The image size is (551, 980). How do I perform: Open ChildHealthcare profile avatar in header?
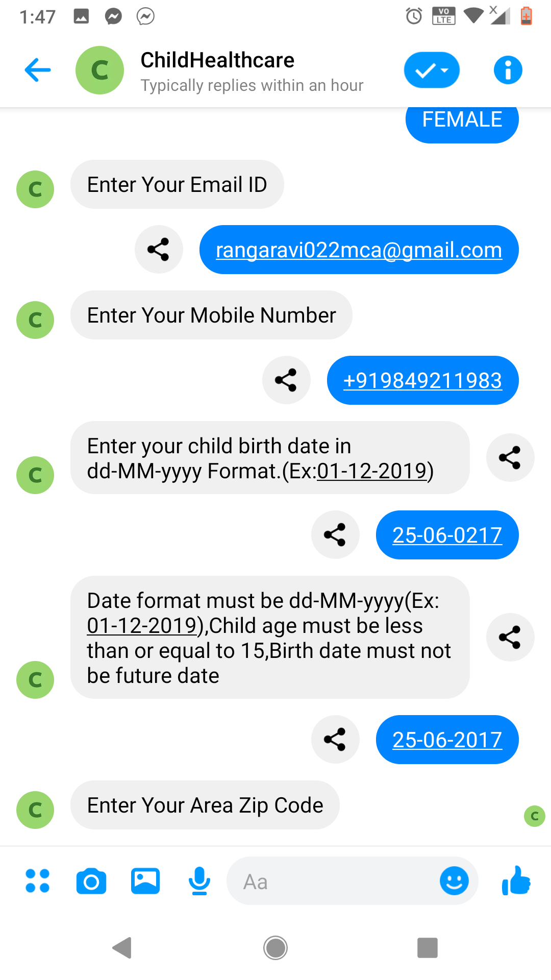tap(99, 70)
